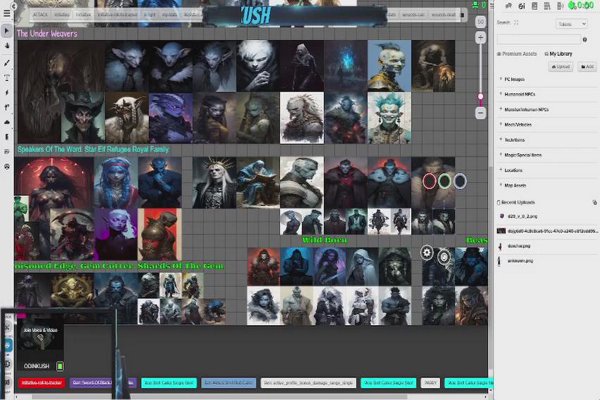Viewport: 600px width, 400px height.
Task: Collapse the toolbar with the round arrow
Action: (14, 6)
